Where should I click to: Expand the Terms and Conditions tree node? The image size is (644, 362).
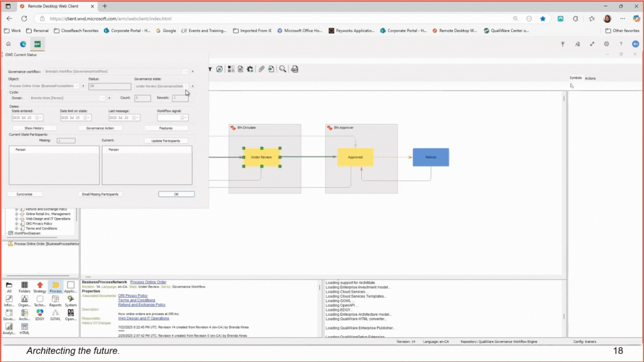click(16, 229)
